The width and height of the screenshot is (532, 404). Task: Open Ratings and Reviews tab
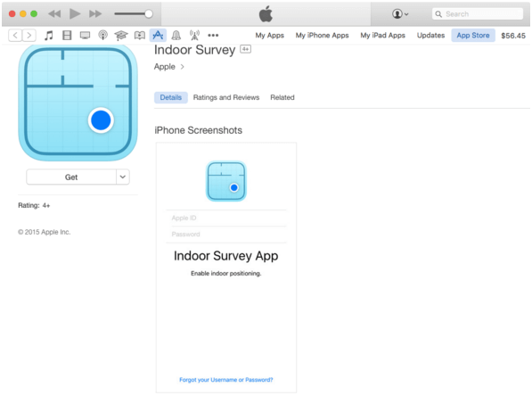[x=226, y=97]
